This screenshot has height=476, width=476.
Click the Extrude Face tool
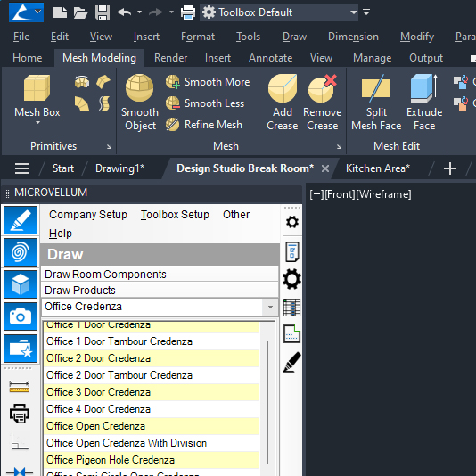[424, 102]
